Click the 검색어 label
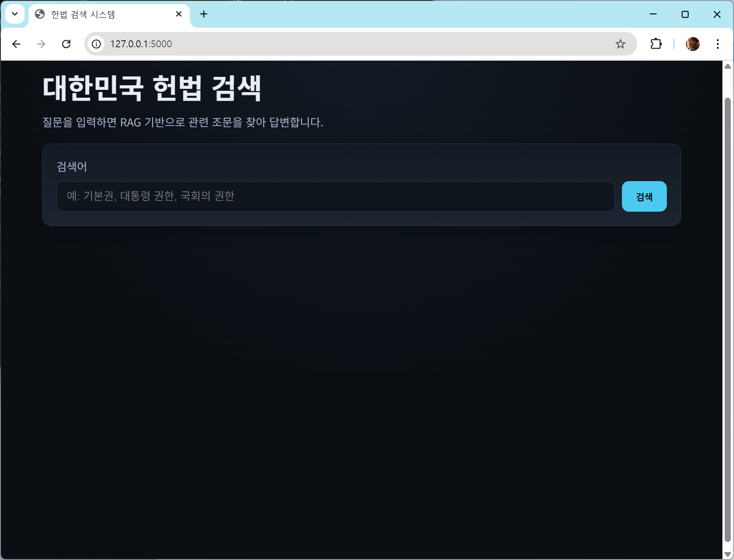 coord(72,167)
